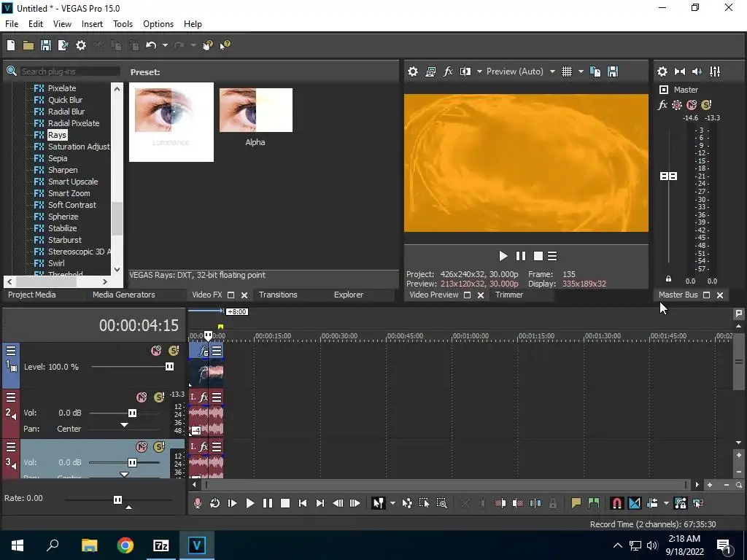The width and height of the screenshot is (747, 560).
Task: Toggle Automatic Crossfades button
Action: coord(635,503)
